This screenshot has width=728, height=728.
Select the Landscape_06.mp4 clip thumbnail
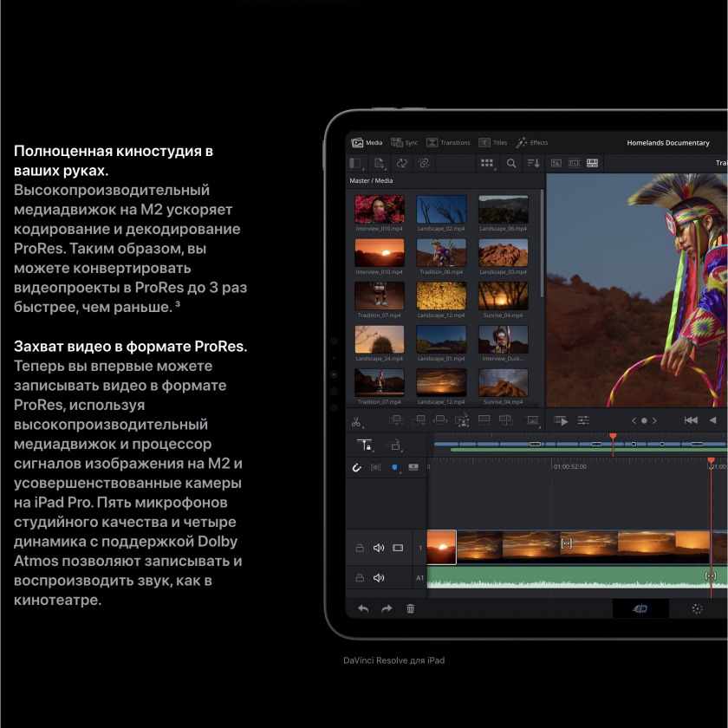(504, 210)
